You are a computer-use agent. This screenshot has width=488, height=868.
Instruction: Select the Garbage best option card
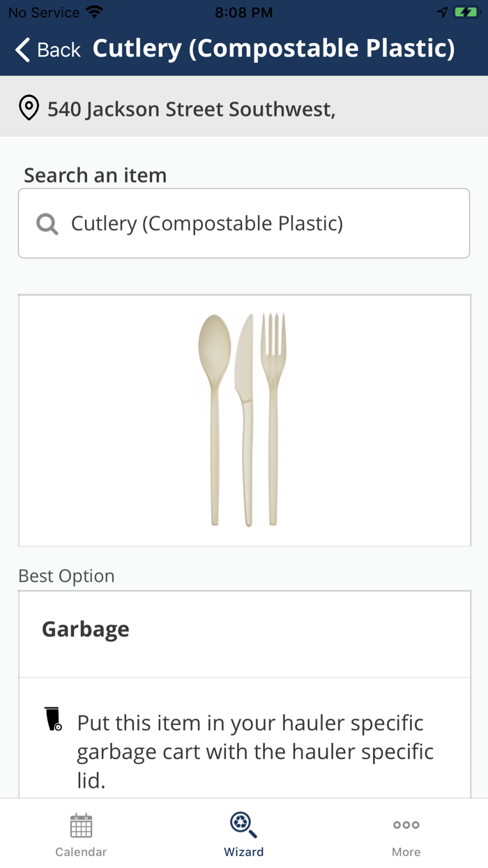pyautogui.click(x=244, y=628)
